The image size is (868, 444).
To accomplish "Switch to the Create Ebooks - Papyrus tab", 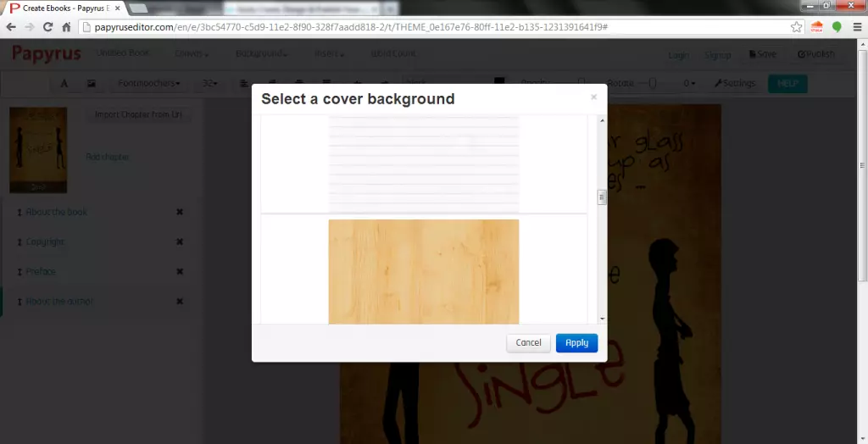I will [x=65, y=8].
